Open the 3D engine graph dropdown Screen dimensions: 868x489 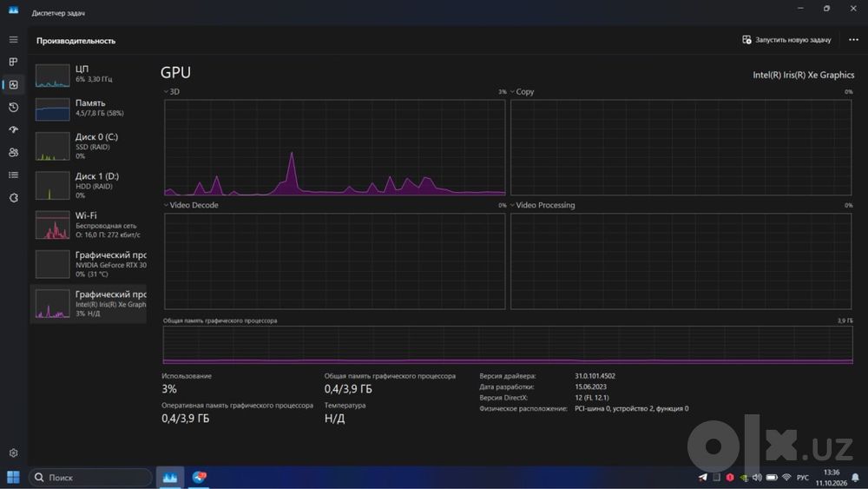tap(166, 92)
